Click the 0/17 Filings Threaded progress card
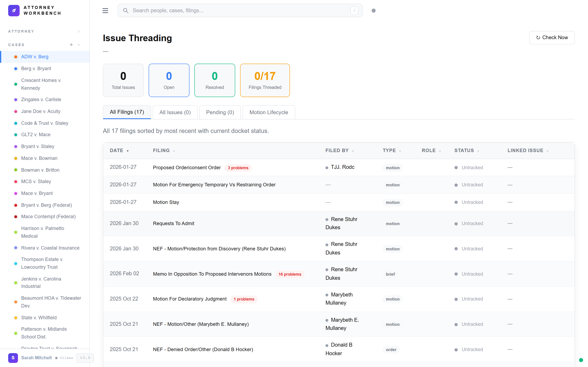This screenshot has width=588, height=367. tap(265, 80)
